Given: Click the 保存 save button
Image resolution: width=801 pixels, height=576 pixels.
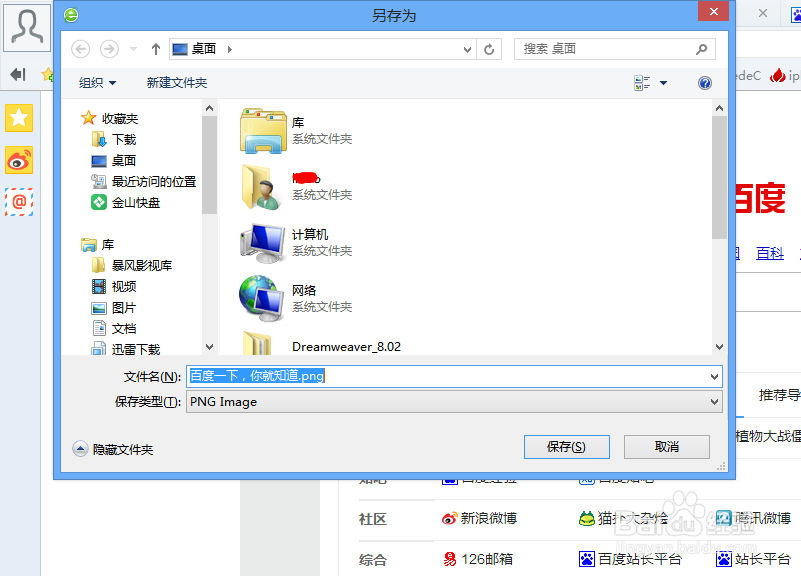Looking at the screenshot, I should point(566,447).
